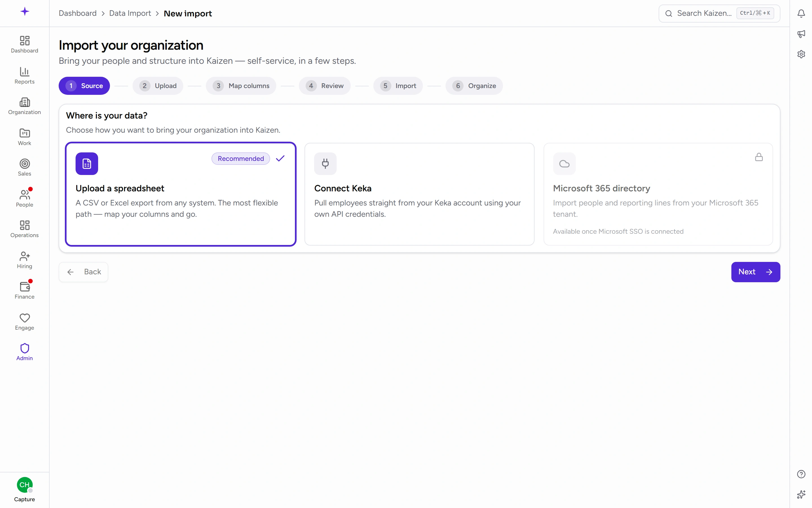The width and height of the screenshot is (812, 508).
Task: Click the Kaizen star logo
Action: (x=25, y=12)
